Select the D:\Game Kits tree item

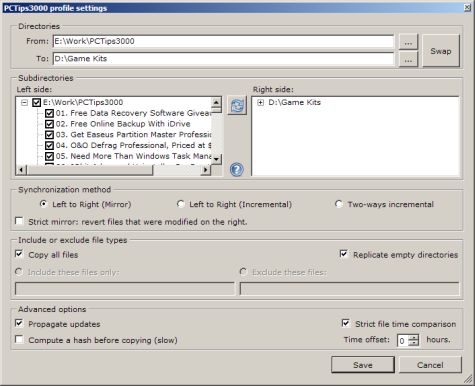[x=294, y=102]
